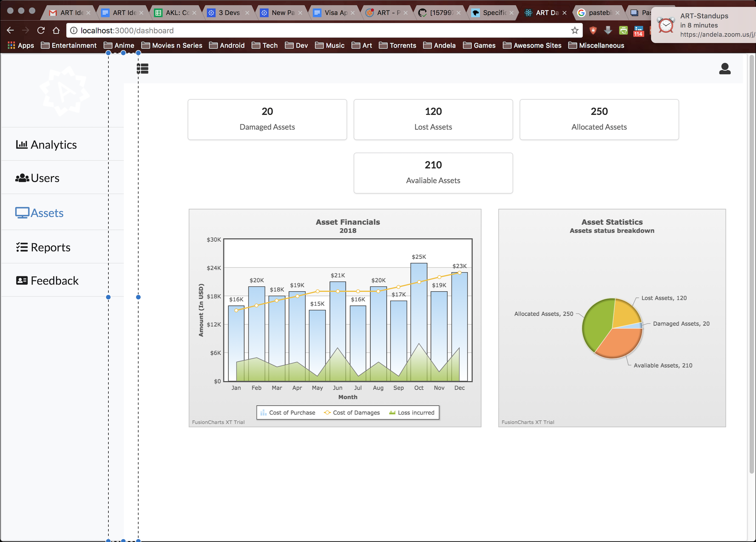The image size is (756, 542).
Task: Click the Analytics bar chart icon
Action: pyautogui.click(x=22, y=144)
